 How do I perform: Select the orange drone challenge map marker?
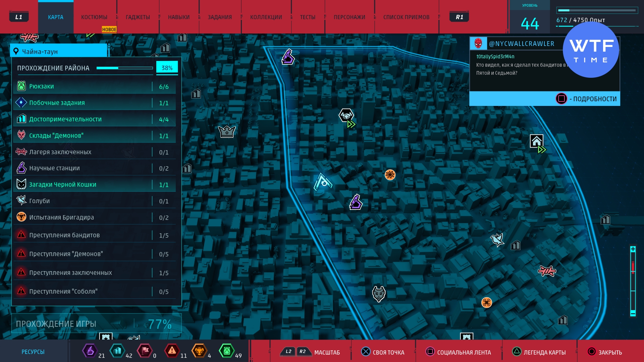pos(486,303)
